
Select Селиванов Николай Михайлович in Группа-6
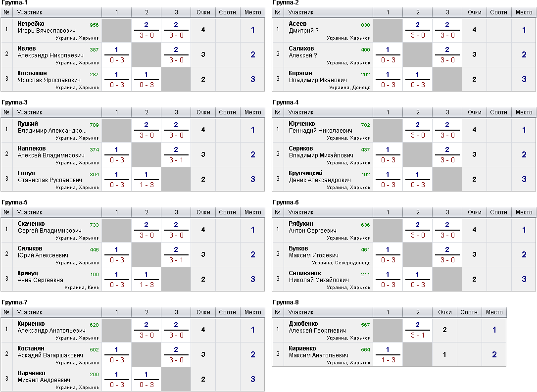[304, 273]
